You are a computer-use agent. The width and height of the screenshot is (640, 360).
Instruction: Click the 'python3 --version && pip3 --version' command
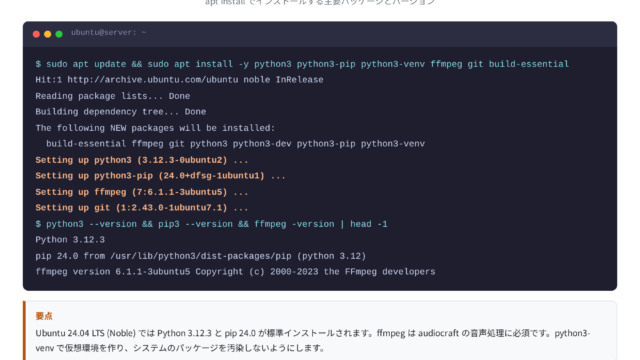pyautogui.click(x=211, y=224)
